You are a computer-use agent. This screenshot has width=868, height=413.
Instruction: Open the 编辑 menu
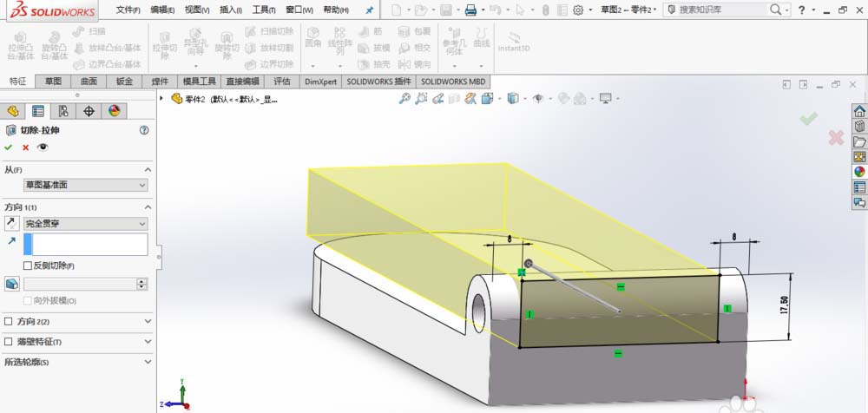click(x=163, y=10)
